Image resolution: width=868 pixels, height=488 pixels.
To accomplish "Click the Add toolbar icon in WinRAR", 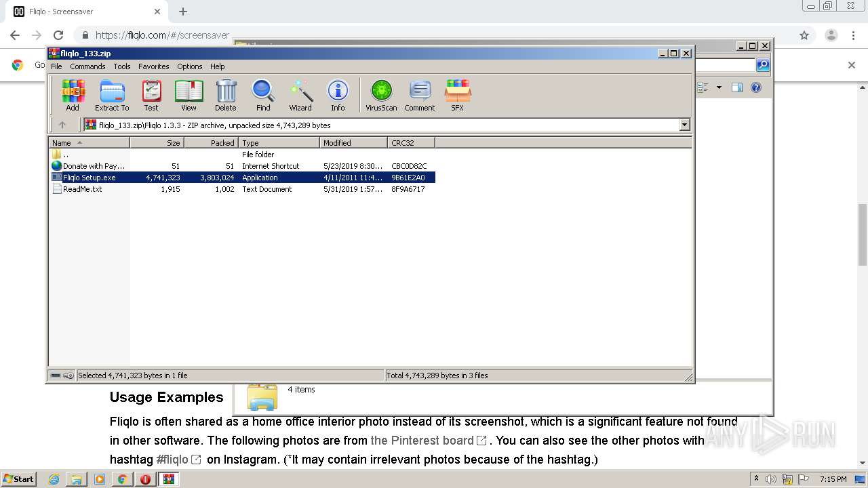I will point(73,95).
